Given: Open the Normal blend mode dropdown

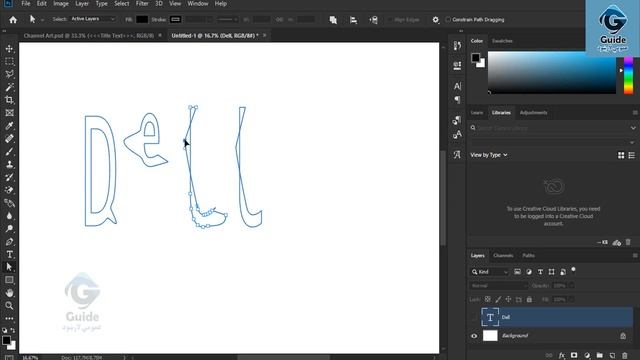Looking at the screenshot, I should click(x=498, y=286).
